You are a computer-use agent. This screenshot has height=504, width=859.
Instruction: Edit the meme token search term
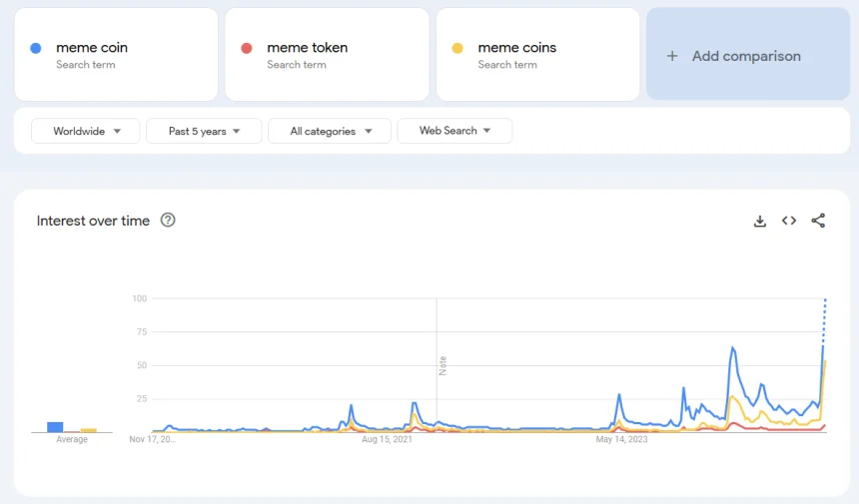307,48
